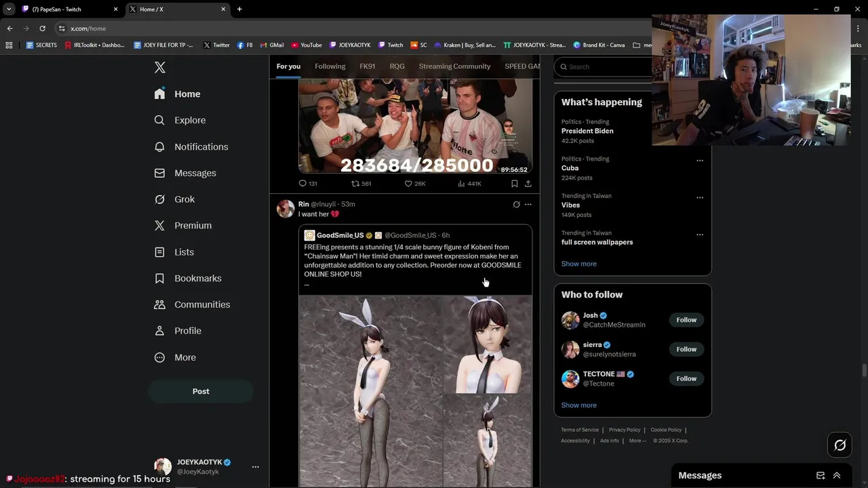
Task: Open Brand Kit - Canva bookmark
Action: 599,45
